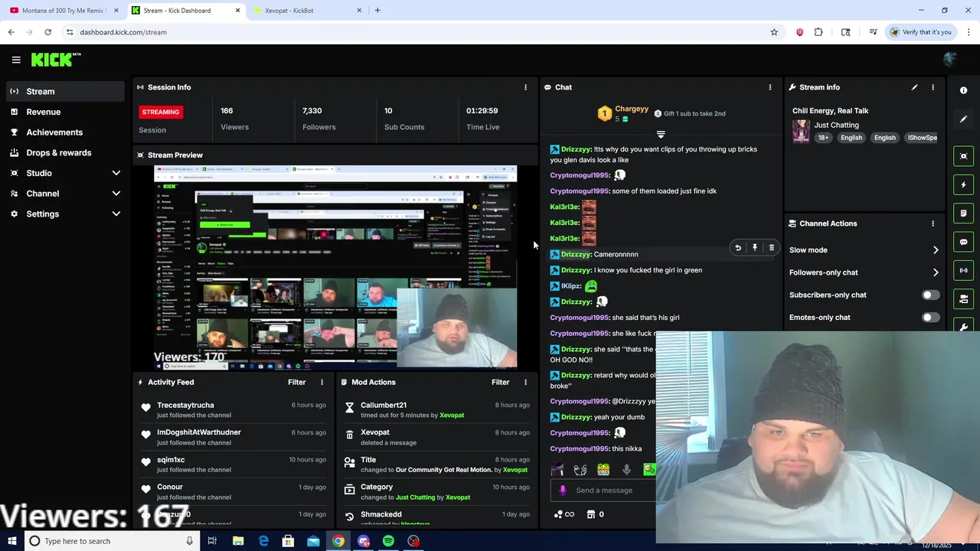This screenshot has height=551, width=980.
Task: Click the pencil icon in right sidebar
Action: pyautogui.click(x=964, y=119)
